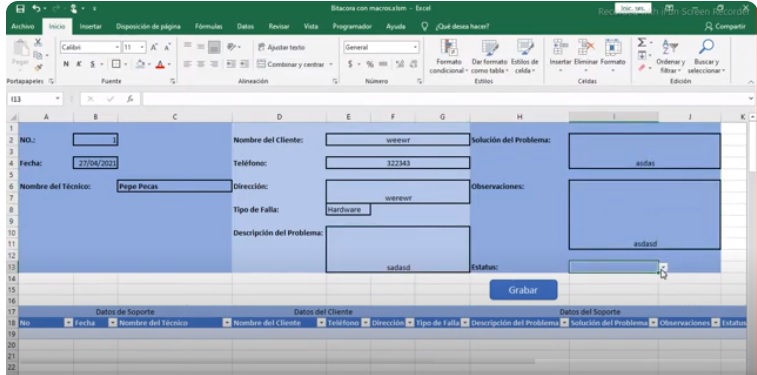Align text left in Alineación group
The height and width of the screenshot is (375, 757).
click(188, 64)
